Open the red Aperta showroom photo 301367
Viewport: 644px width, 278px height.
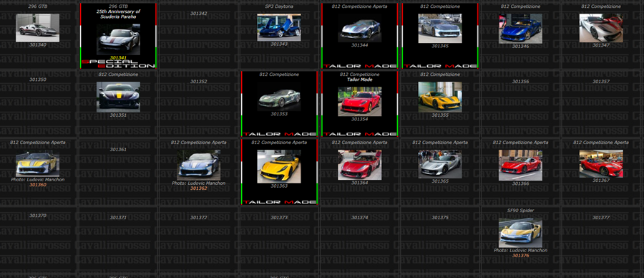(601, 163)
